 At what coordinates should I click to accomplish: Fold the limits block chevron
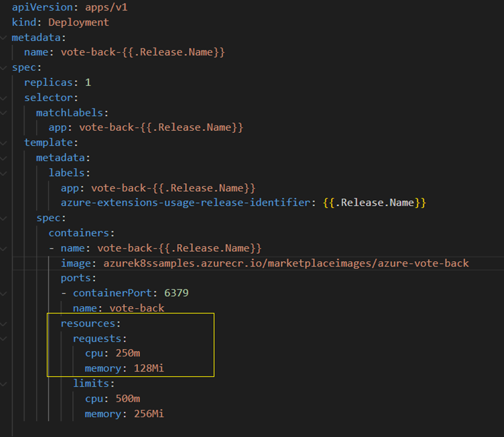click(x=3, y=384)
